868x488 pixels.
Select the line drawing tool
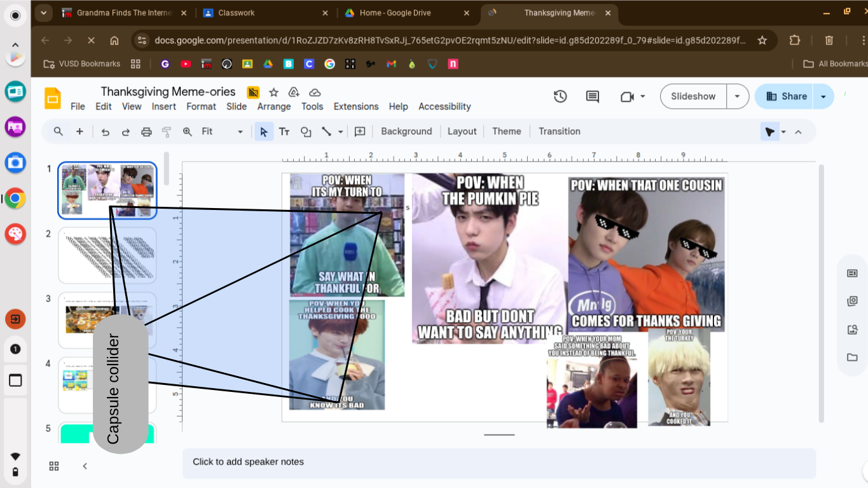[326, 131]
